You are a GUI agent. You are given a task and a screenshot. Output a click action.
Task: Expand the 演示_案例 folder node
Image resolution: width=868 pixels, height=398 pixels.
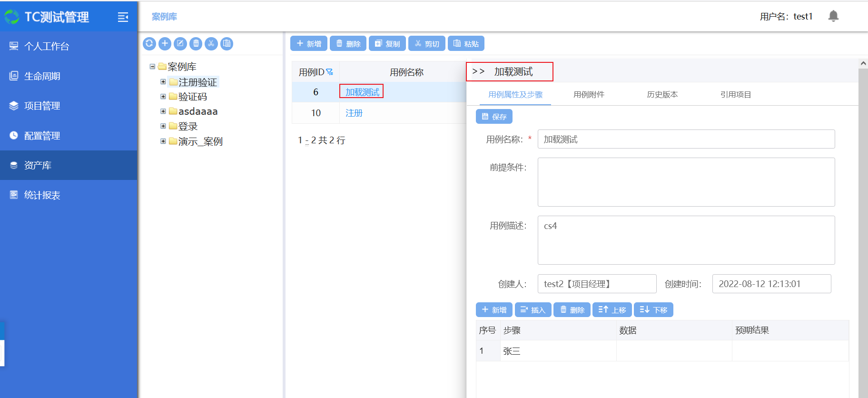tap(163, 141)
